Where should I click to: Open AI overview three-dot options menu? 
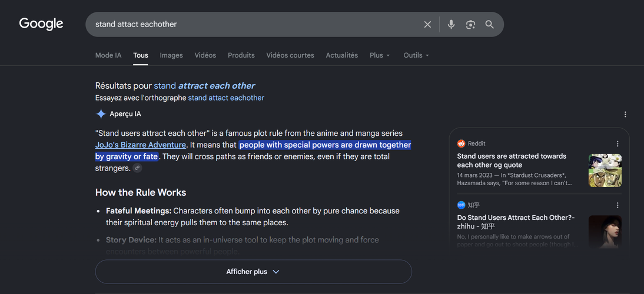(x=625, y=115)
